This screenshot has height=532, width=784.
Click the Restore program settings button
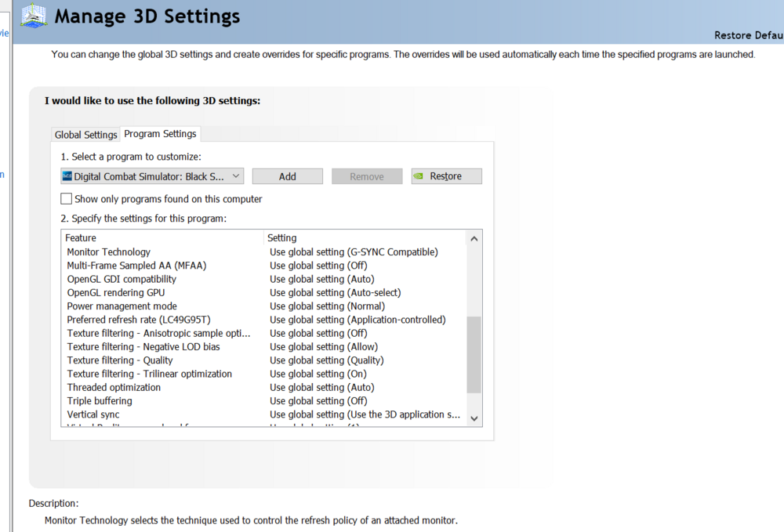pos(447,176)
